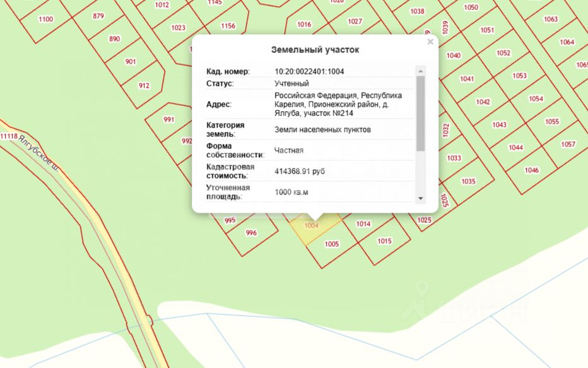The height and width of the screenshot is (368, 588).
Task: Select land parcel 912
Action: (144, 85)
